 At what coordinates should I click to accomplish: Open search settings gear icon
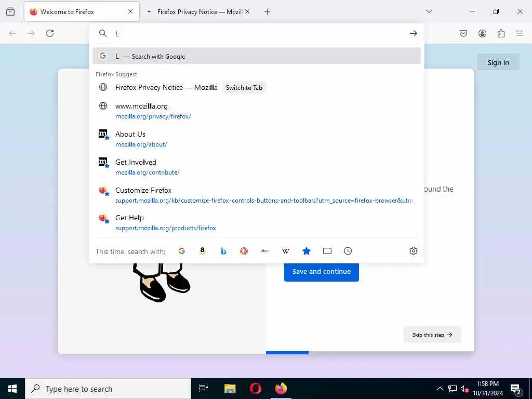(413, 251)
